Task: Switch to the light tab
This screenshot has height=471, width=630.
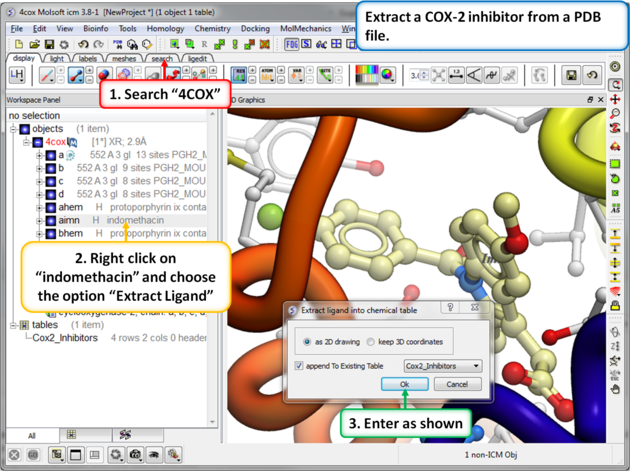Action: tap(57, 59)
